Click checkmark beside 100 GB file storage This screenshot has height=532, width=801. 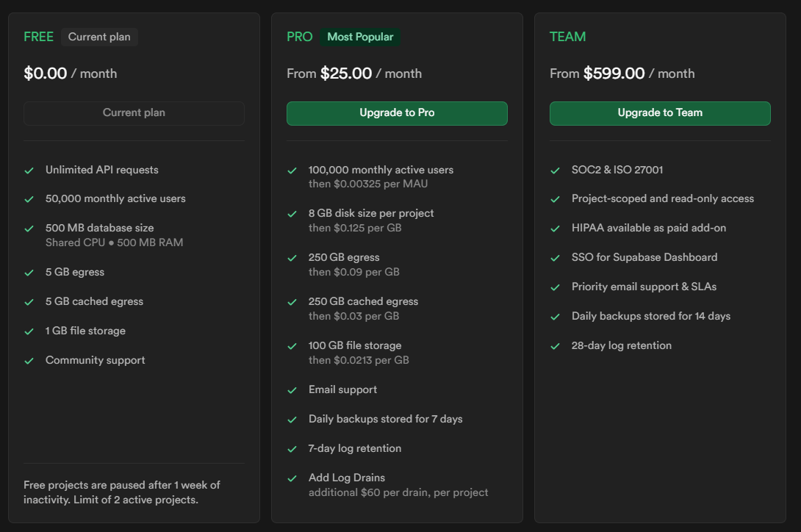292,346
